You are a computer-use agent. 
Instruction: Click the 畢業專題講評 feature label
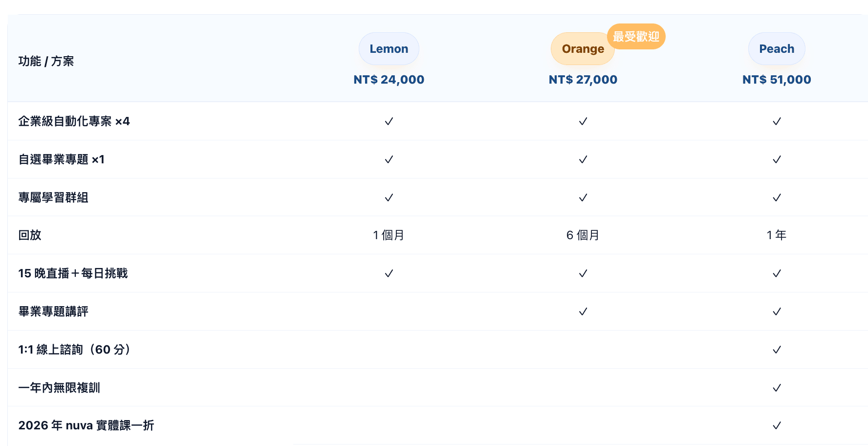pos(53,312)
